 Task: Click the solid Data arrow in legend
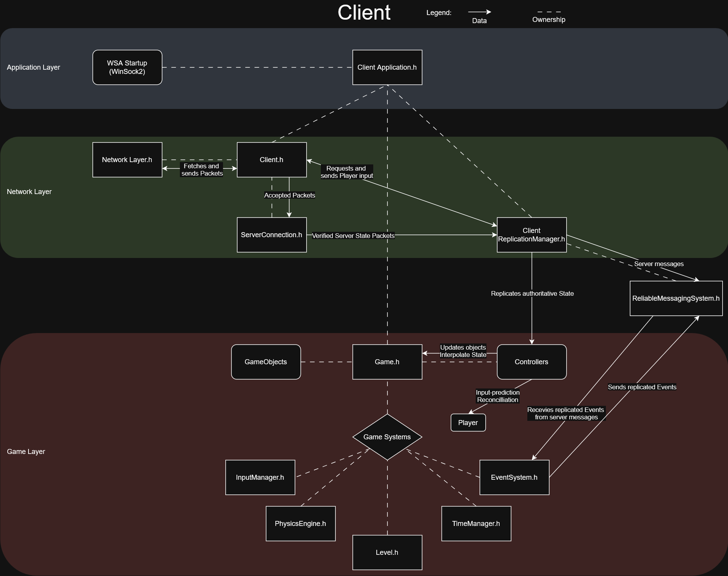point(480,12)
